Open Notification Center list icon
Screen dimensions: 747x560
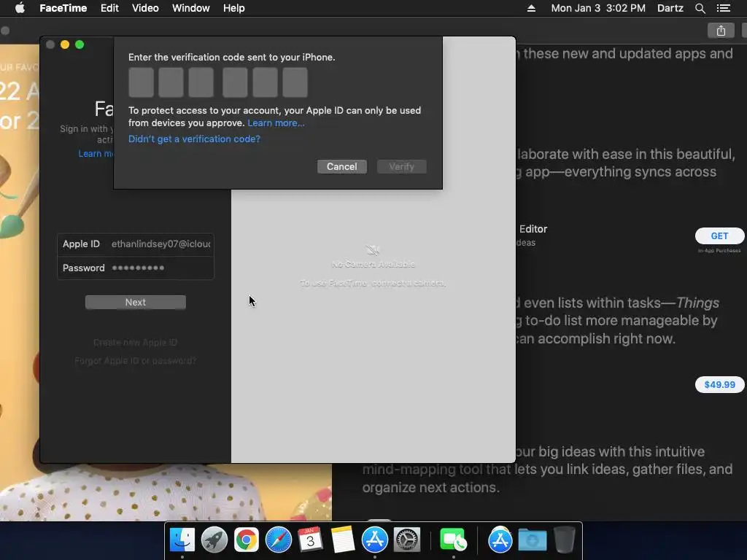pos(723,8)
